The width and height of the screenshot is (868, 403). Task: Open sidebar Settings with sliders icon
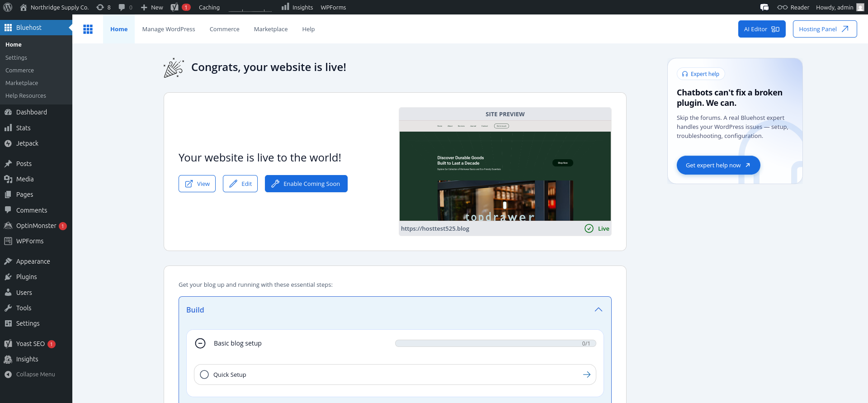(x=36, y=323)
